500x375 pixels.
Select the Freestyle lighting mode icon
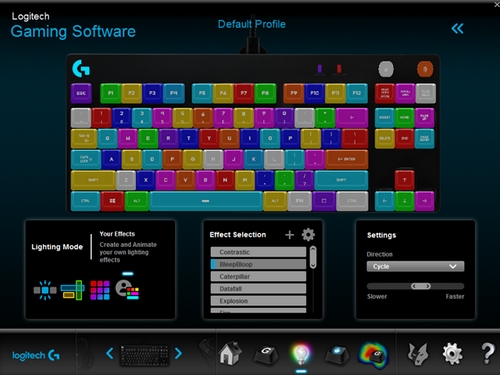coord(45,290)
